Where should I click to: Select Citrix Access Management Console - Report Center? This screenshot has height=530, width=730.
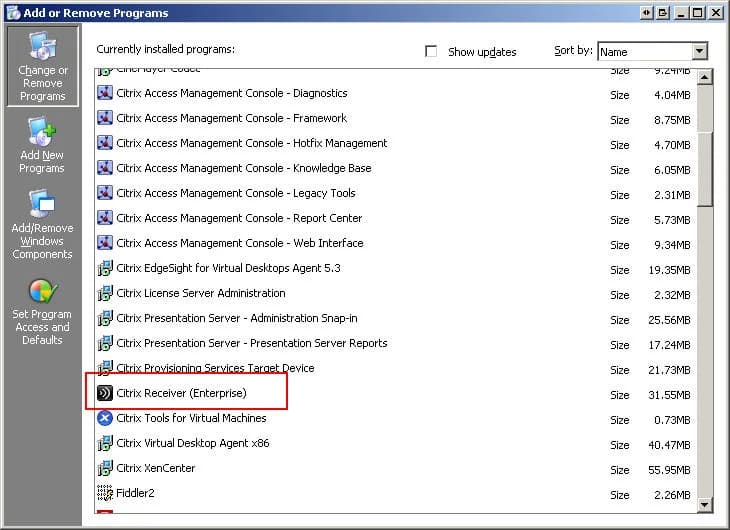click(239, 218)
